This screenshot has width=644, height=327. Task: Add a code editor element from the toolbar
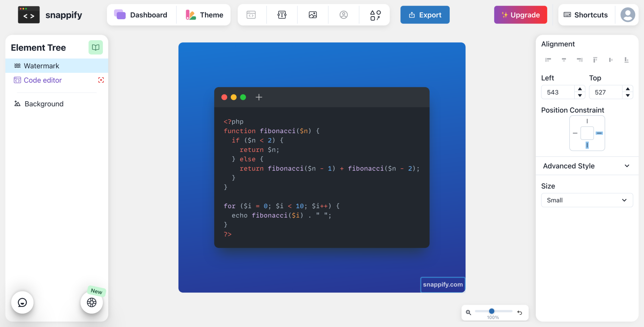251,14
